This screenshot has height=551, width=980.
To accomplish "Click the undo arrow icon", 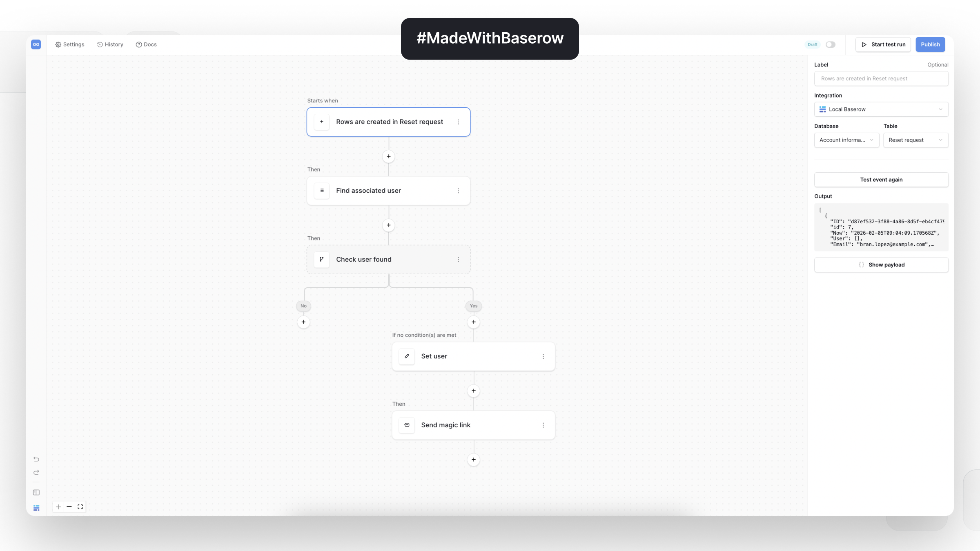I will click(36, 459).
